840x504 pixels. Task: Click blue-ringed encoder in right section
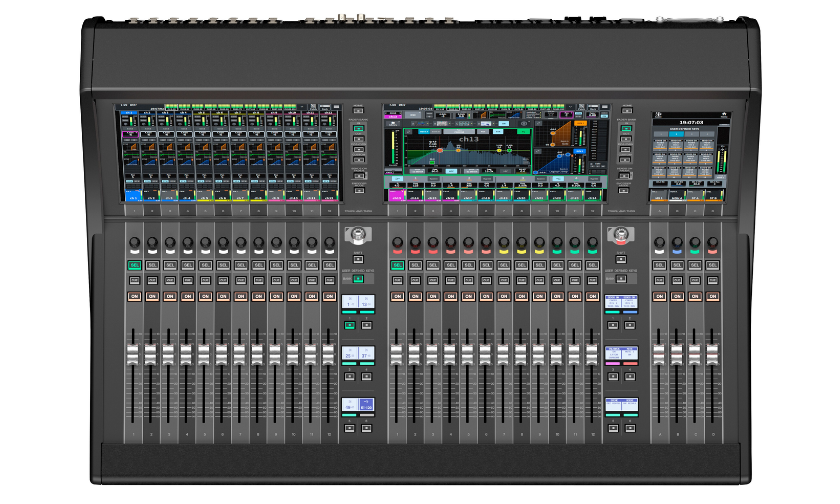click(677, 244)
